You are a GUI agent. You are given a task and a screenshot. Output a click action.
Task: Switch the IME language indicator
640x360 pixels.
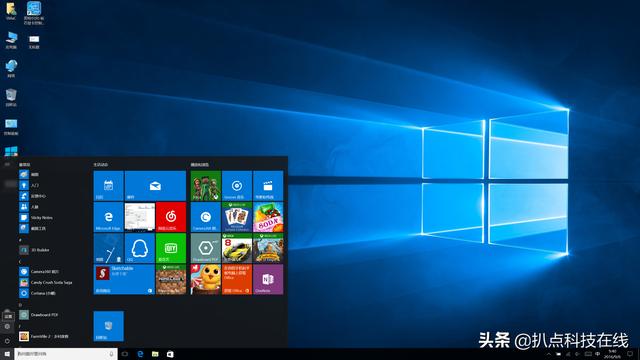(x=598, y=354)
